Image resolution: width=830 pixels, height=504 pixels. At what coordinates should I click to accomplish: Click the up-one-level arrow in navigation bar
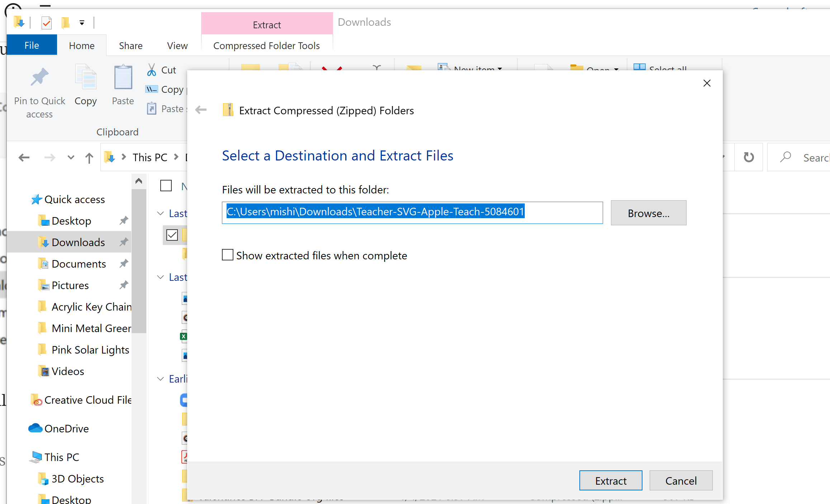click(x=89, y=158)
